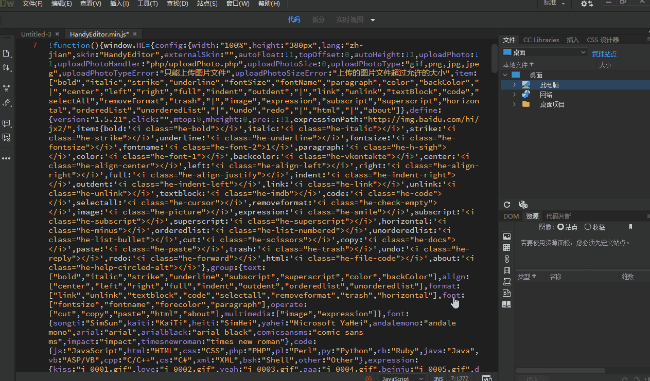The height and width of the screenshot is (381, 650).
Task: Open the 查找(D) menu
Action: 177,4
